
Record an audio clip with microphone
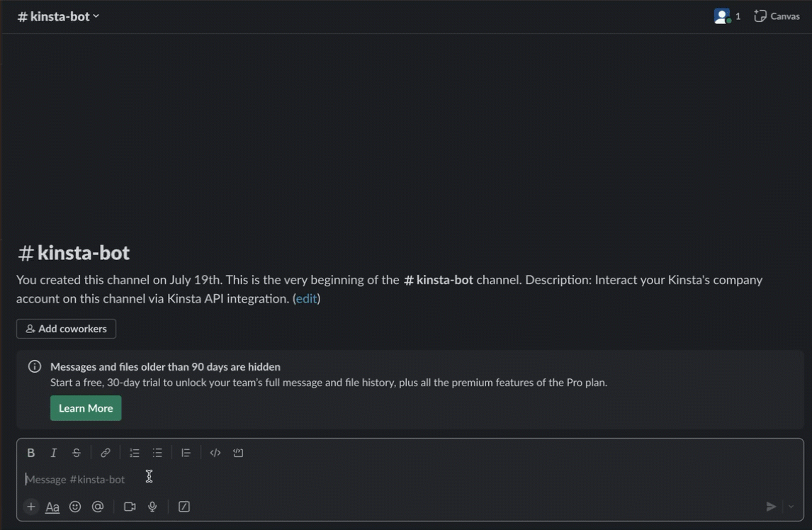pos(152,507)
